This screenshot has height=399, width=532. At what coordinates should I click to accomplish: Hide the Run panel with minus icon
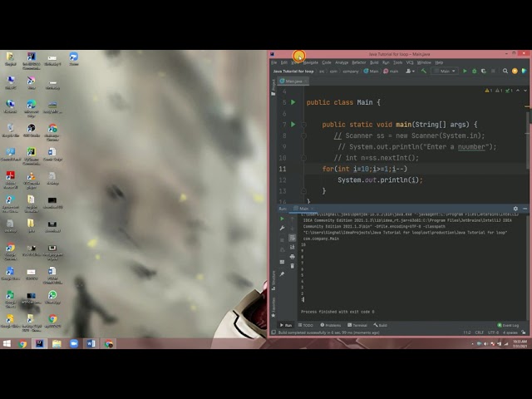pyautogui.click(x=525, y=209)
